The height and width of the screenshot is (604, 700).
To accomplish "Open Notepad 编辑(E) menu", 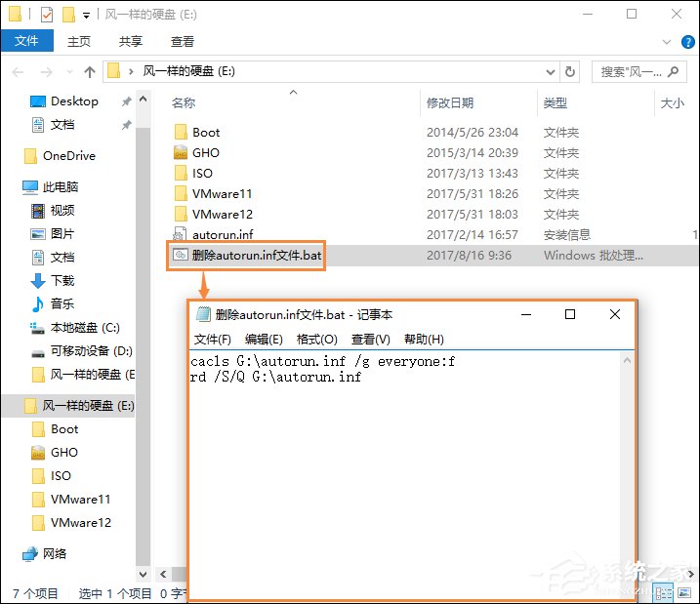I will click(264, 340).
